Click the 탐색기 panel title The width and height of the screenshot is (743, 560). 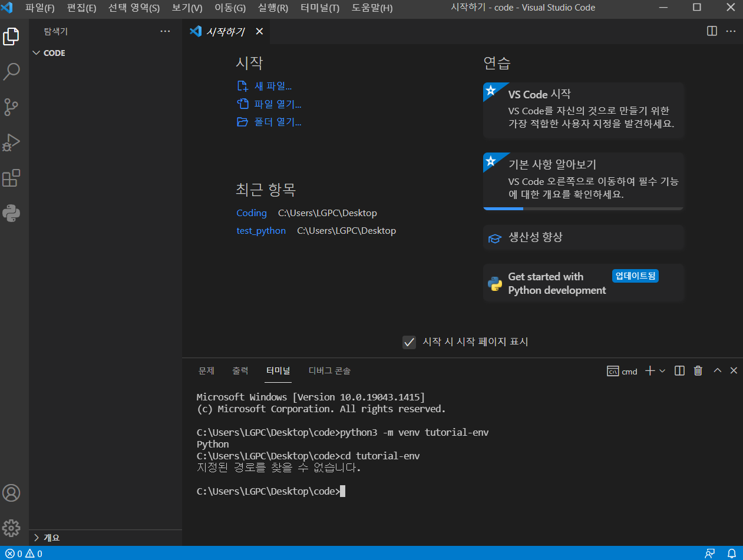point(56,32)
